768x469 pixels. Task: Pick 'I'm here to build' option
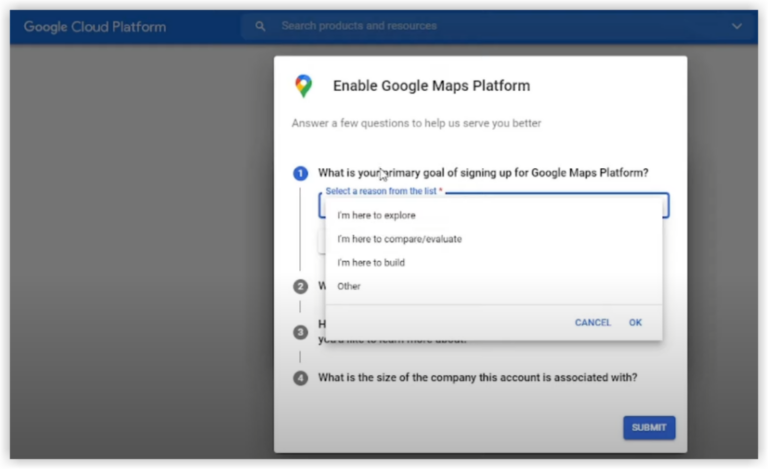[371, 263]
